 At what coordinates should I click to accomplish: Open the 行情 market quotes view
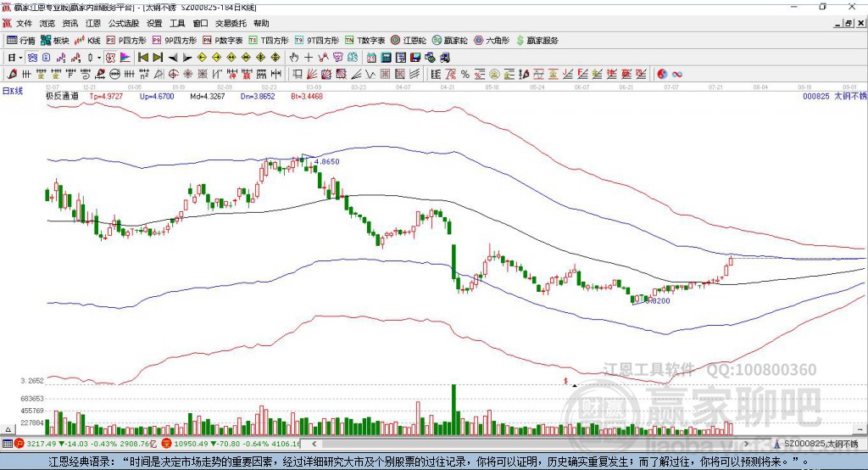coord(21,40)
